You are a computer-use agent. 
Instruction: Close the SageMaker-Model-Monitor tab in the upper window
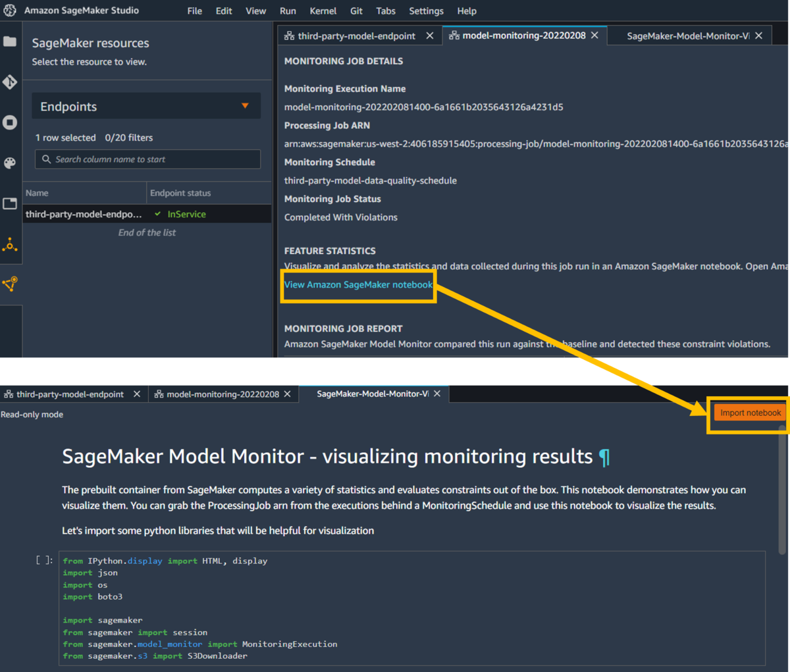[759, 36]
